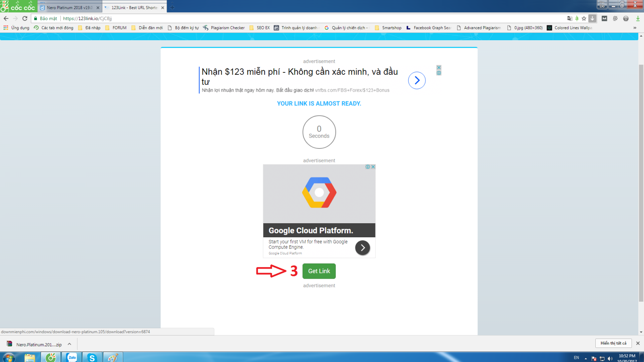This screenshot has height=362, width=644.
Task: Bookmark this page with the star icon
Action: click(x=584, y=19)
